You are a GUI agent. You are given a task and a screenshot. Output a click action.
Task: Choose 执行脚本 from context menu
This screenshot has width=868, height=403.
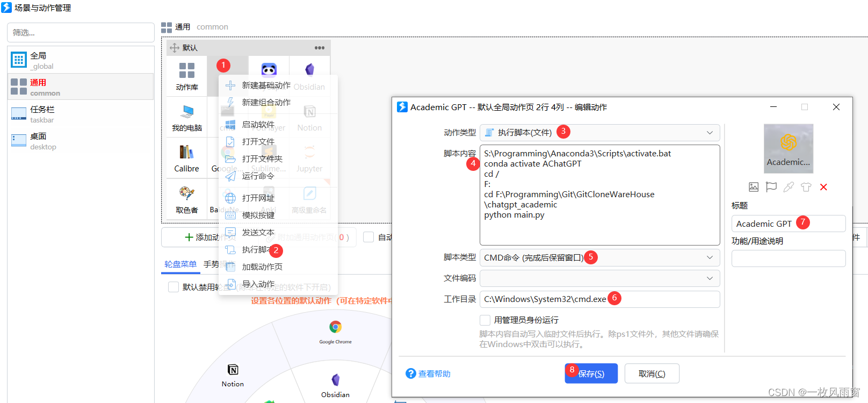278,250
